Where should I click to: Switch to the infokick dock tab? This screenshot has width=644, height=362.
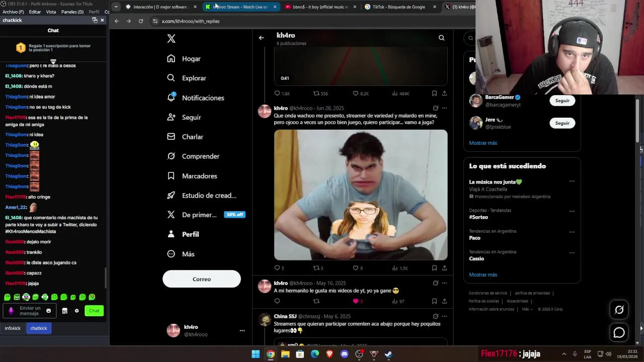(x=13, y=328)
